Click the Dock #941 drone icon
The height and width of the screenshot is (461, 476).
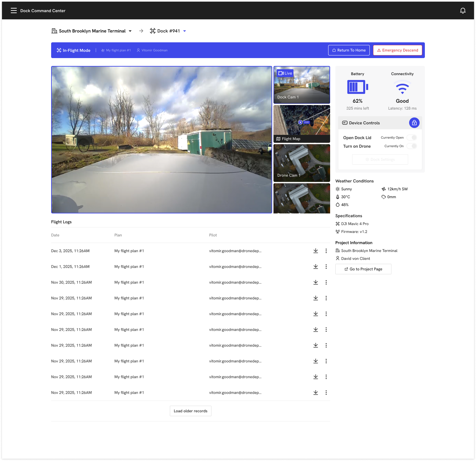pyautogui.click(x=153, y=31)
